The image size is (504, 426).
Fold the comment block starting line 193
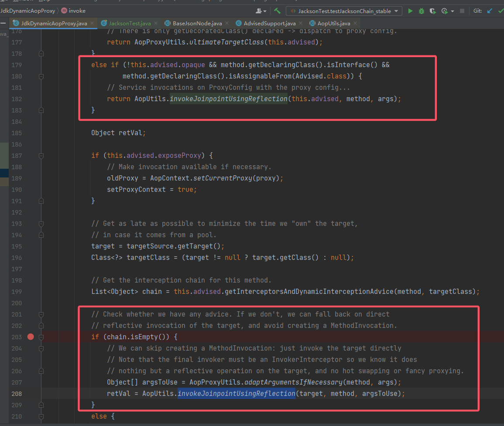(x=41, y=224)
